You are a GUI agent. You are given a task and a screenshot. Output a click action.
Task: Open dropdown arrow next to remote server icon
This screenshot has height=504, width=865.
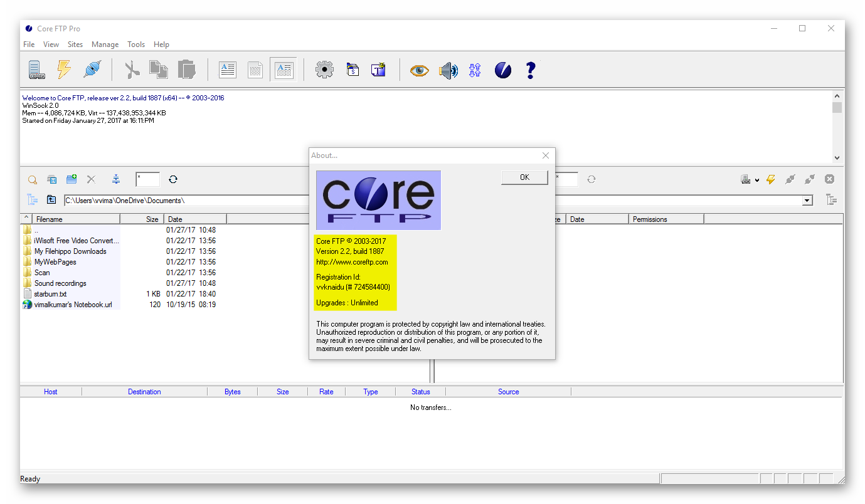(757, 181)
